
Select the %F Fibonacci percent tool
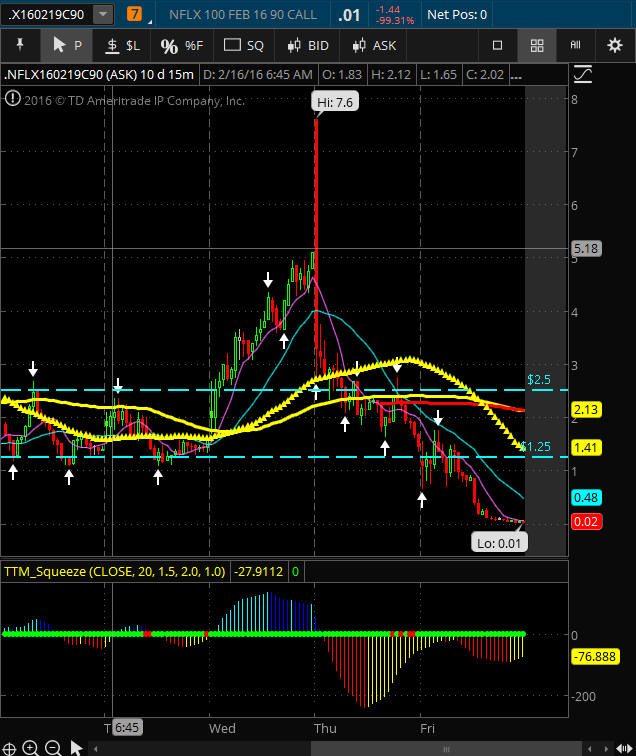coord(181,45)
